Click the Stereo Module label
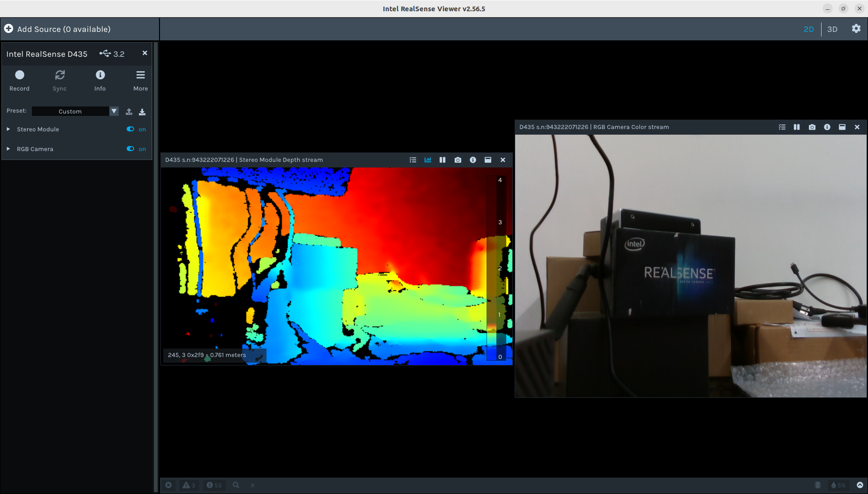This screenshot has width=868, height=494. click(38, 129)
